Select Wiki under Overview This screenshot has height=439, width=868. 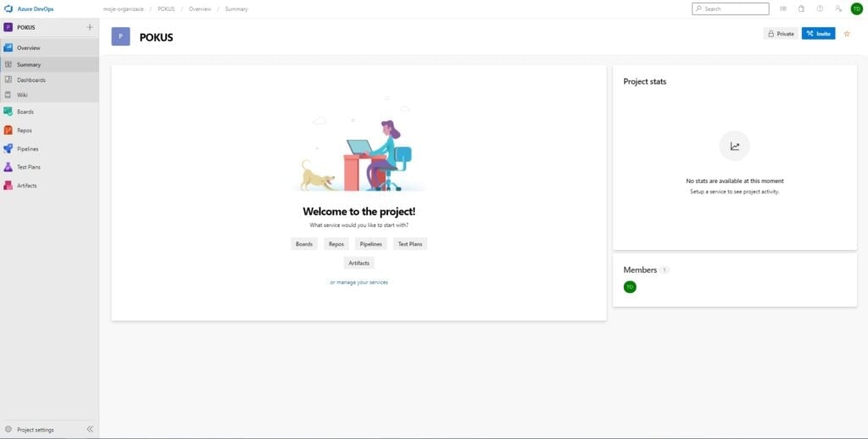click(x=23, y=95)
